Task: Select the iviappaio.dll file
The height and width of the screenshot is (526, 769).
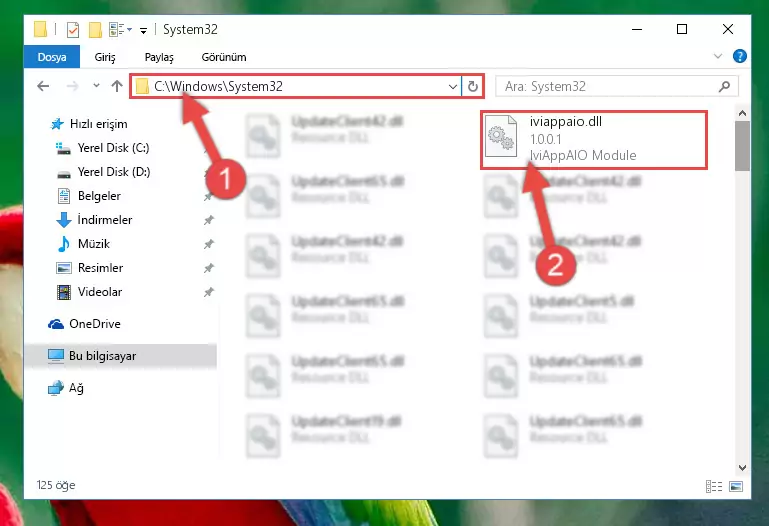Action: tap(593, 139)
